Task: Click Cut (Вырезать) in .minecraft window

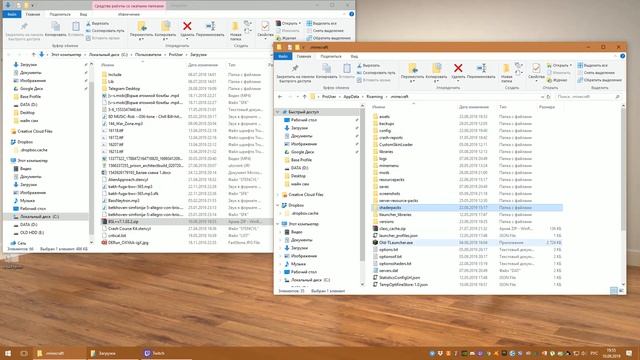Action: [x=369, y=65]
